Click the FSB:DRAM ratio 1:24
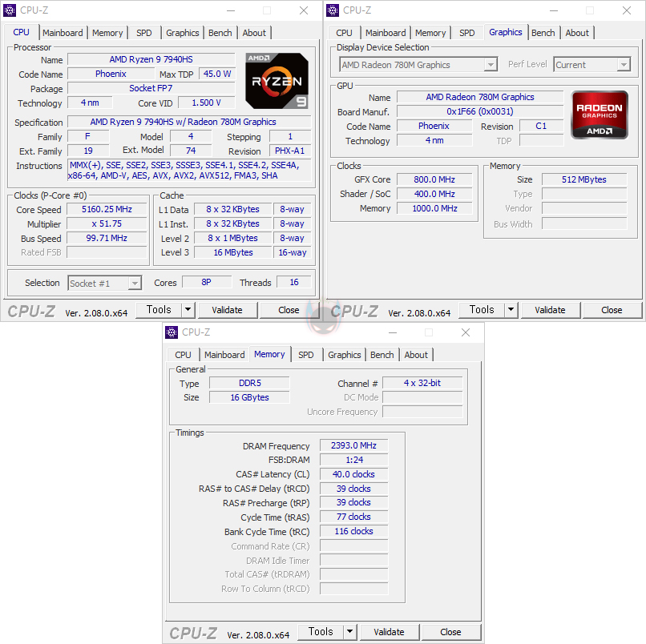The height and width of the screenshot is (644, 646). click(354, 460)
